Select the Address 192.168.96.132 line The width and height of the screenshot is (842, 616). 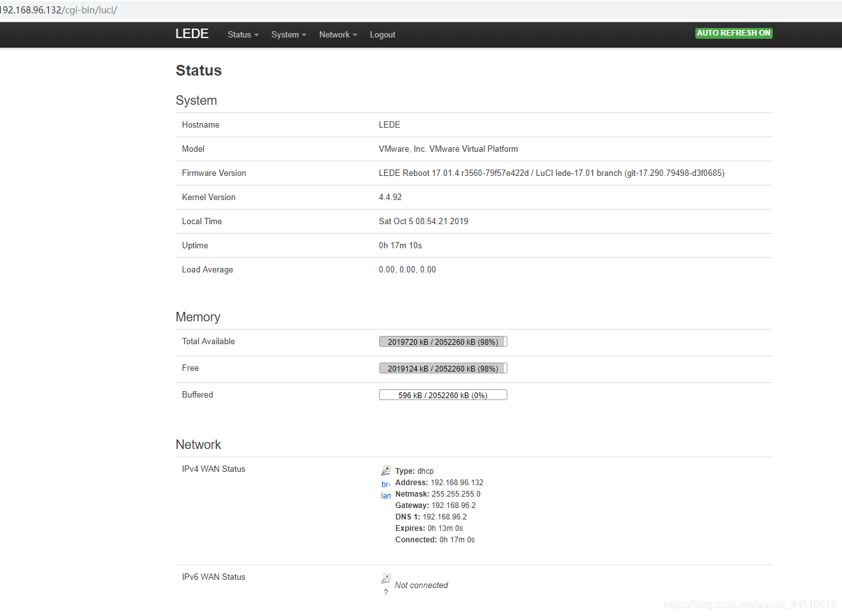[439, 483]
